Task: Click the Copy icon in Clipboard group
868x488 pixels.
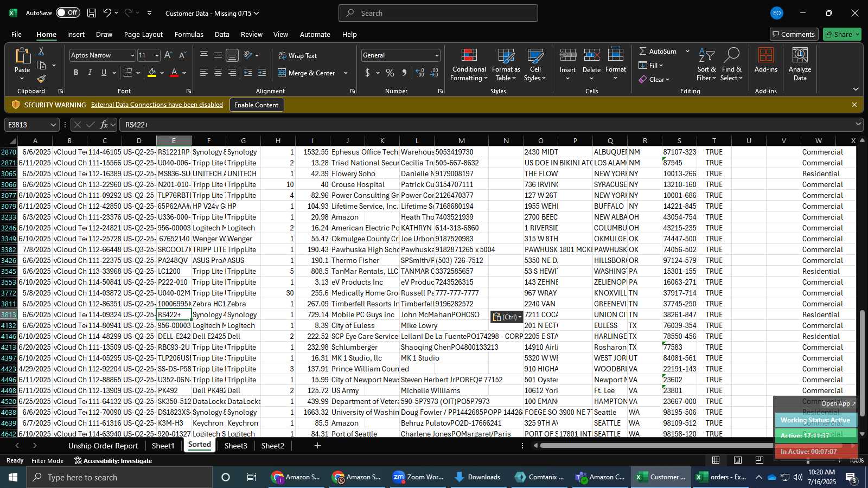Action: (41, 65)
